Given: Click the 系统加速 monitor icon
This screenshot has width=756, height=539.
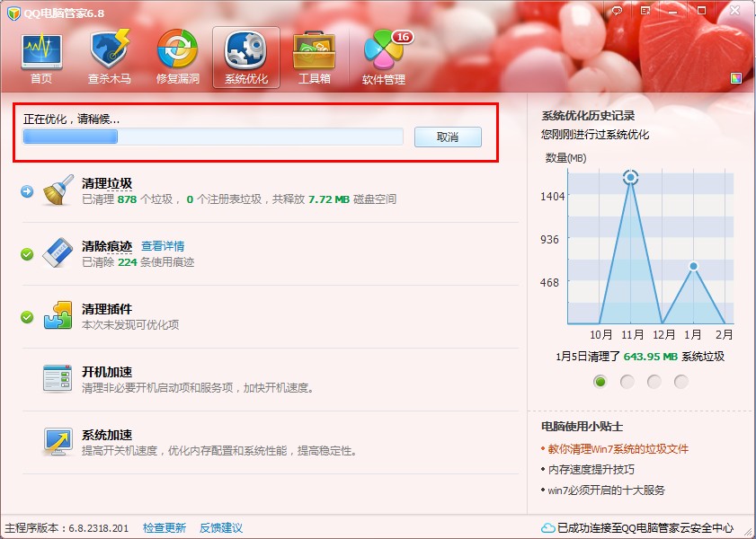Looking at the screenshot, I should click(58, 441).
